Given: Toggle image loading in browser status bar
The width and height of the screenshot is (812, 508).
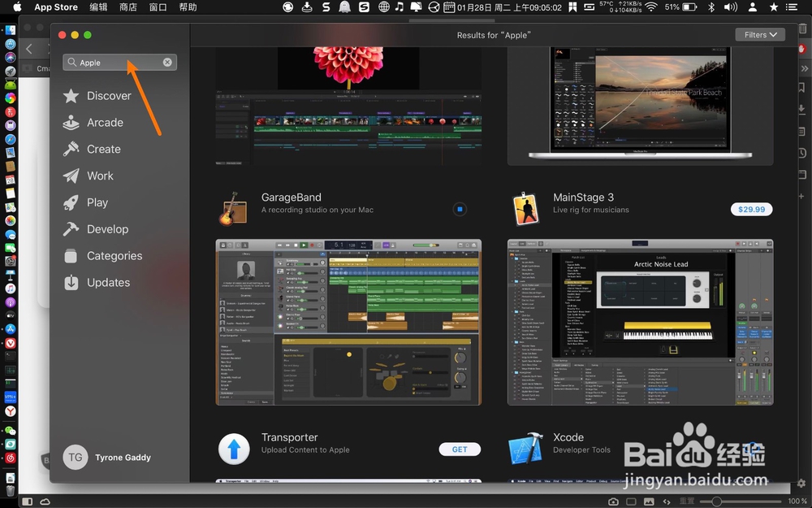Looking at the screenshot, I should [649, 501].
